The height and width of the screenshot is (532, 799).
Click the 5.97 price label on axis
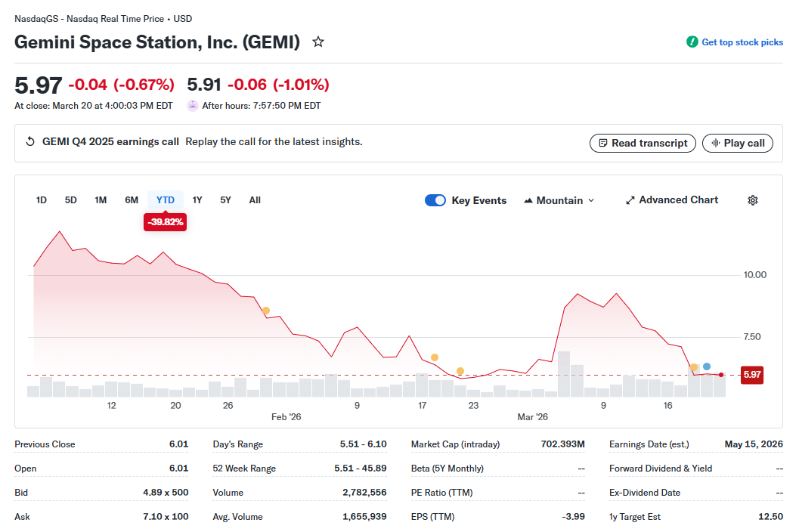[x=751, y=375]
